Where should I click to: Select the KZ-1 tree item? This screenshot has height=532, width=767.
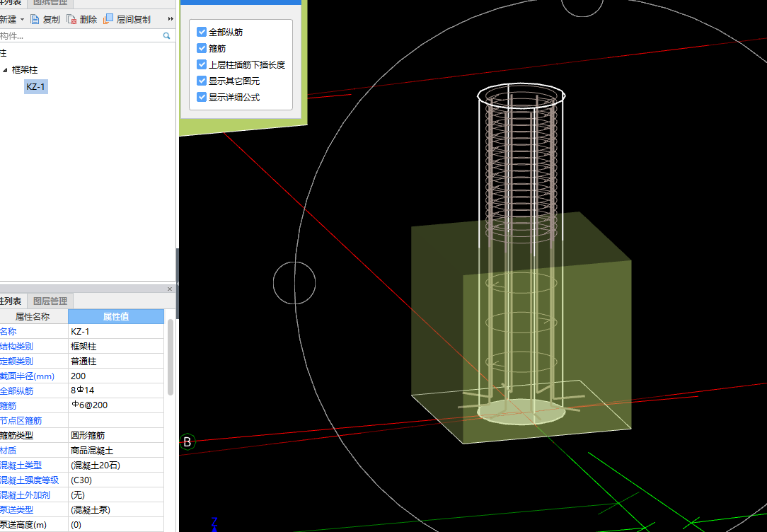pyautogui.click(x=35, y=86)
